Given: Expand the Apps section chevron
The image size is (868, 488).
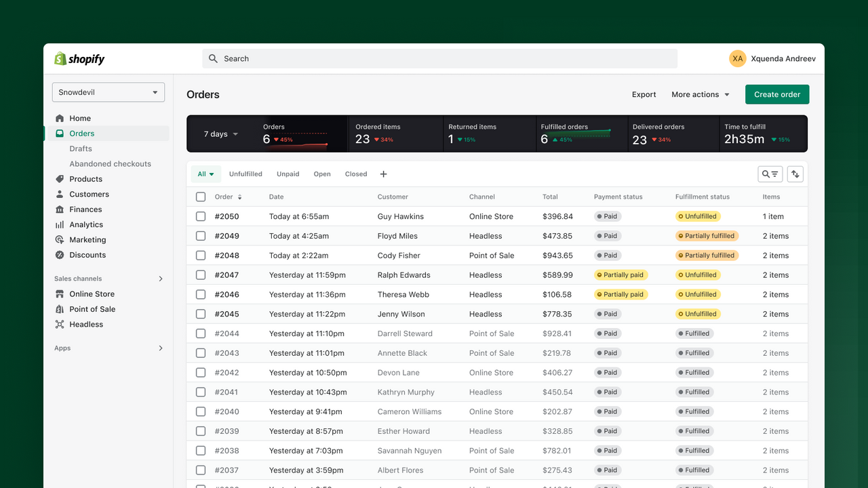Looking at the screenshot, I should pos(161,348).
